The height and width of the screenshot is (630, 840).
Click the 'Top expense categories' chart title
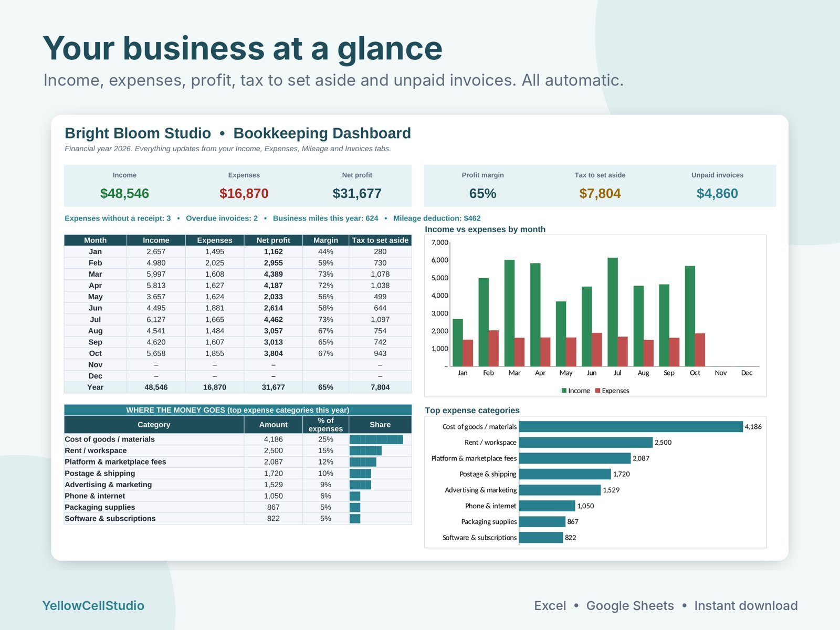tap(472, 411)
